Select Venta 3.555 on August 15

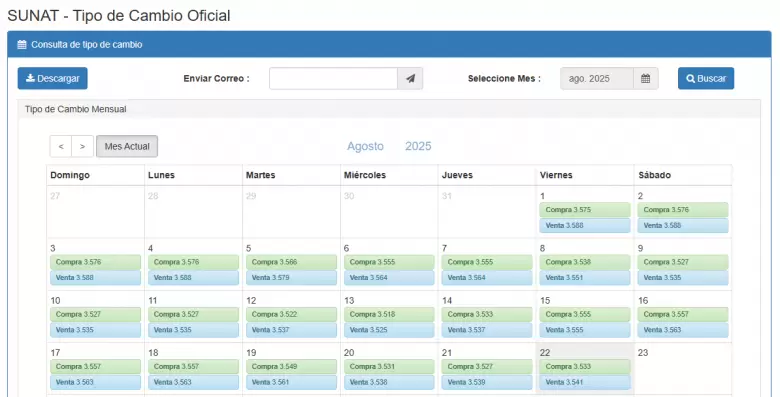pos(585,330)
